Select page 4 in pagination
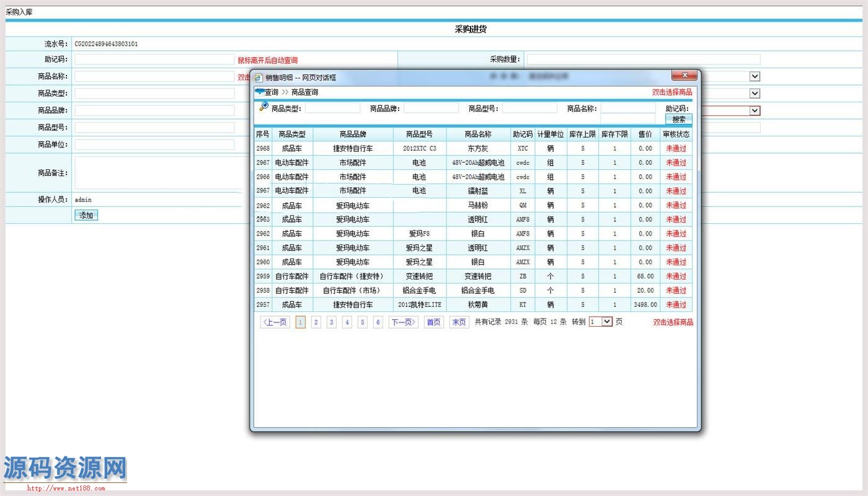This screenshot has height=496, width=868. pyautogui.click(x=347, y=322)
